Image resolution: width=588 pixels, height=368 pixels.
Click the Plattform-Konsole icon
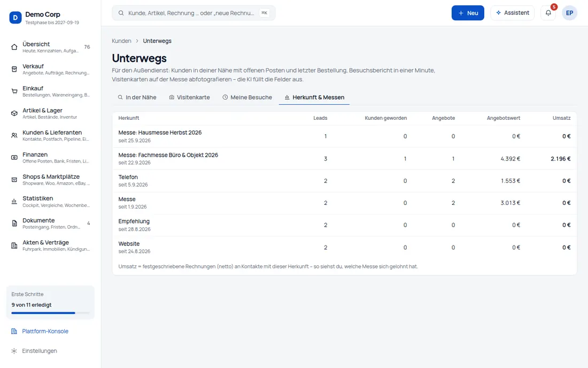click(14, 331)
